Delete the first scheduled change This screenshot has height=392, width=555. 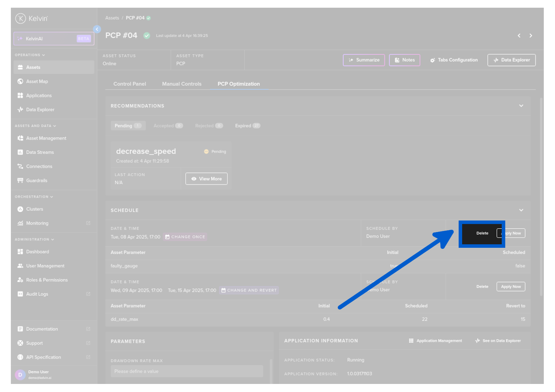coord(482,233)
